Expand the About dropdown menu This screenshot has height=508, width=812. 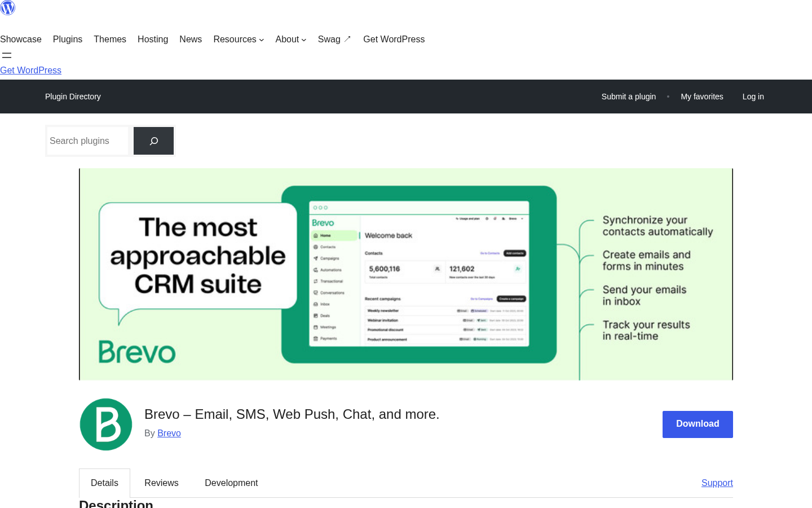[x=291, y=40]
